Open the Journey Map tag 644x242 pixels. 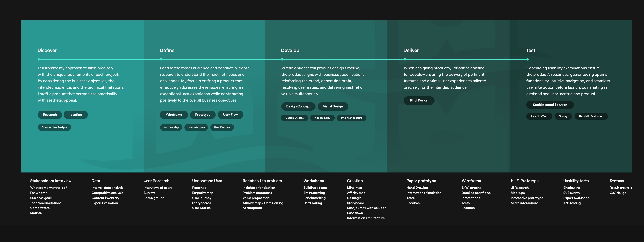pos(171,127)
